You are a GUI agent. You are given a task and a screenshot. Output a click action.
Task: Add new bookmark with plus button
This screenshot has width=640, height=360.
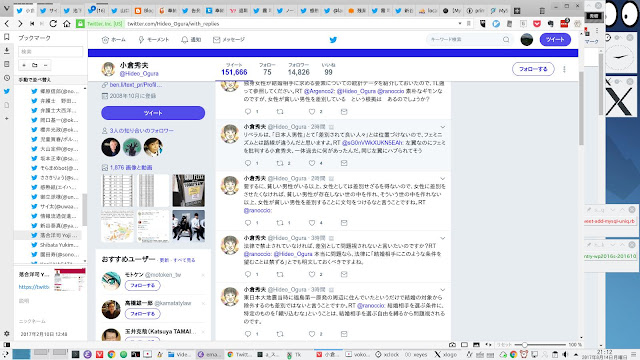click(24, 65)
